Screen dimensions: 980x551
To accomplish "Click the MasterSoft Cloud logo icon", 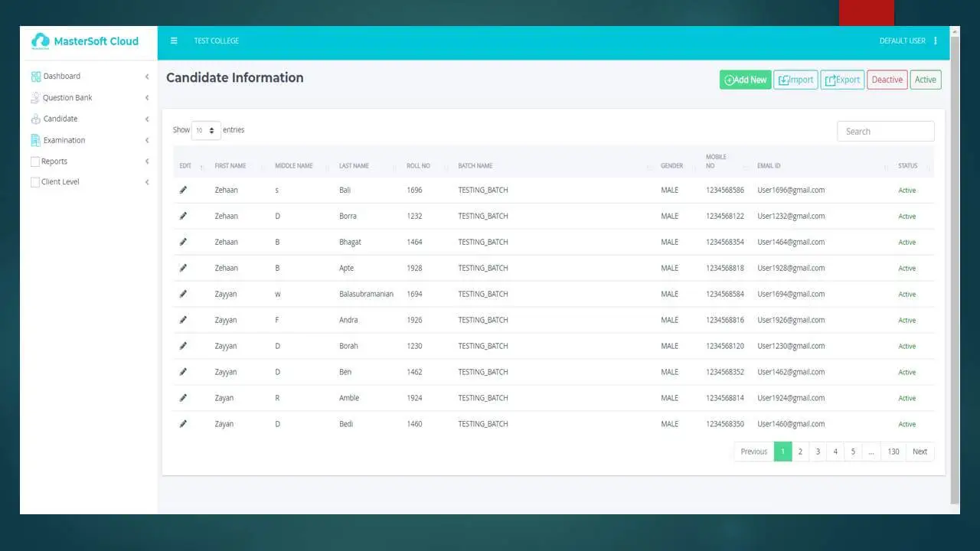I will [x=40, y=41].
